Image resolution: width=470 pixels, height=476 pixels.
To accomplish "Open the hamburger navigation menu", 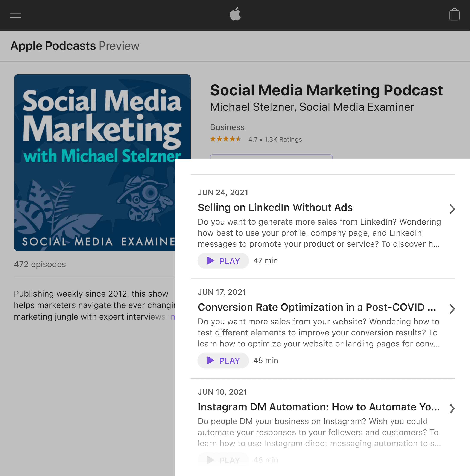I will 15,15.
